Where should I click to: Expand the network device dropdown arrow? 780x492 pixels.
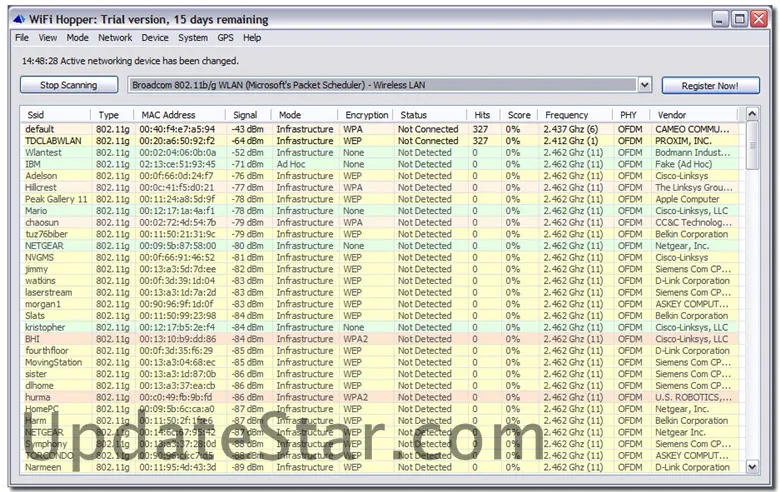(645, 85)
